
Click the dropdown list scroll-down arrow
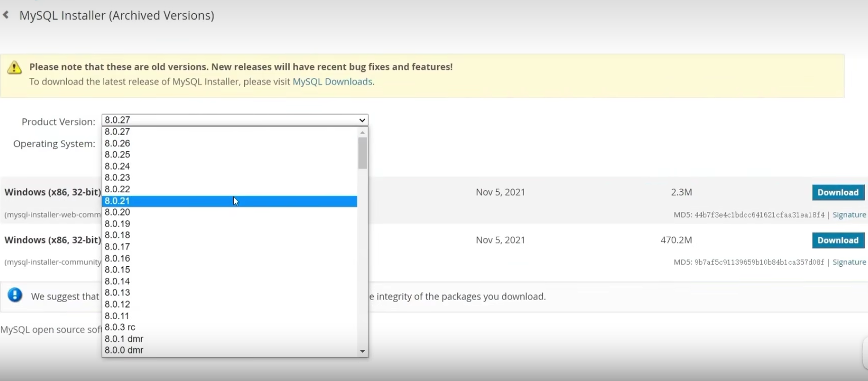pos(362,351)
